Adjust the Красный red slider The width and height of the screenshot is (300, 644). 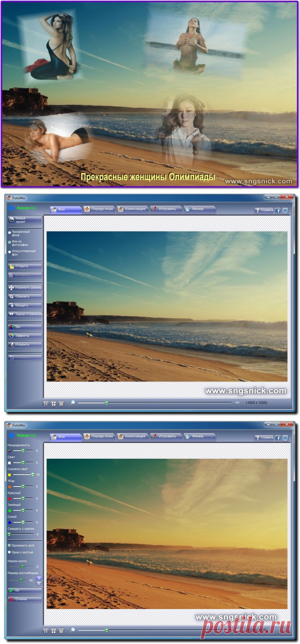tap(23, 498)
